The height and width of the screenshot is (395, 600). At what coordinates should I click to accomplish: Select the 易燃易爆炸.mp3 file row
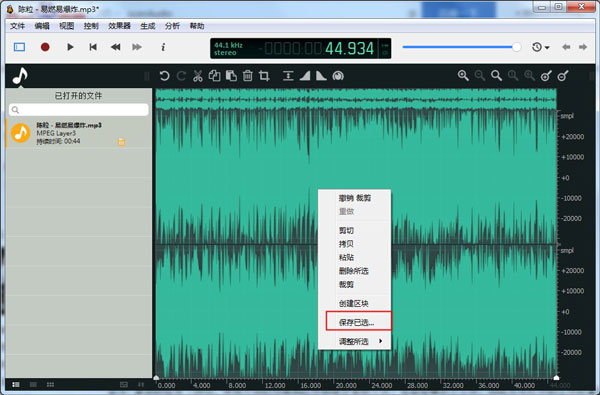pyautogui.click(x=79, y=133)
